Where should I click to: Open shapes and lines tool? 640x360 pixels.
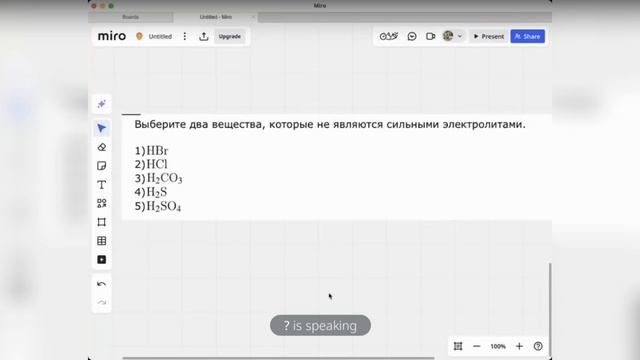[x=102, y=203]
